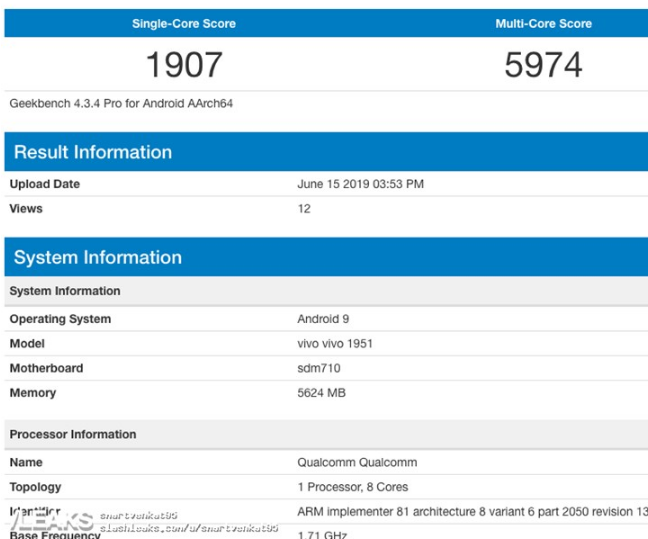Screen dimensions: 648x539
Task: Click the gray System Information subheading row
Action: click(326, 291)
